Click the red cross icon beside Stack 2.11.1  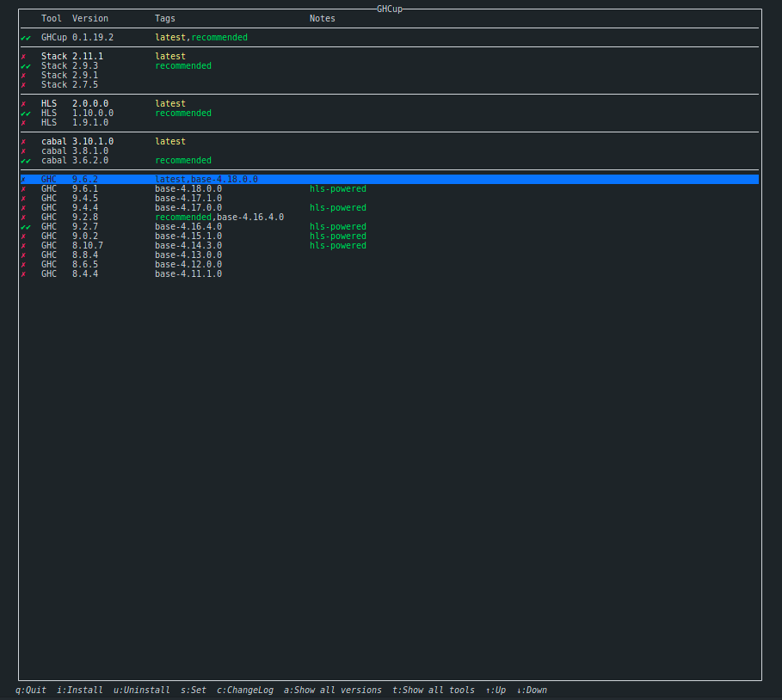(x=23, y=56)
